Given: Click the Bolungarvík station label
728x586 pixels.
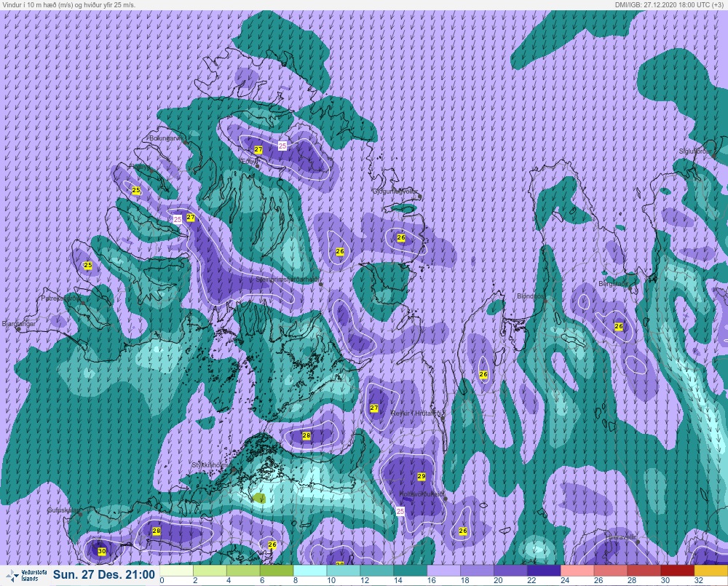Looking at the screenshot, I should [166, 138].
